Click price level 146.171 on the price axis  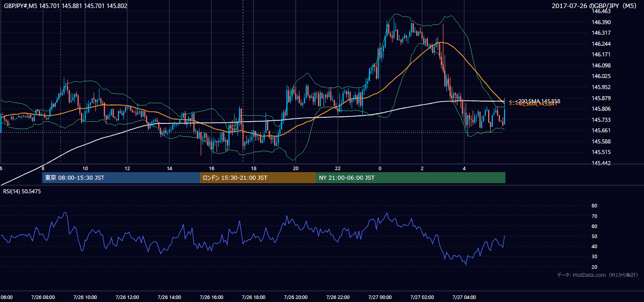tap(601, 54)
